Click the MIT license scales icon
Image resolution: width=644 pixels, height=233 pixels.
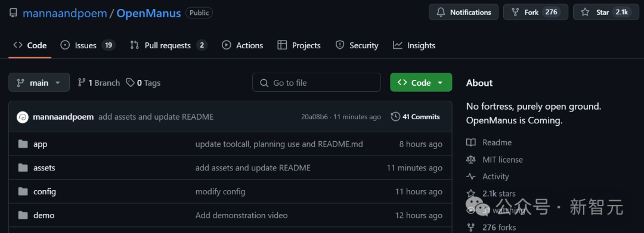(470, 160)
